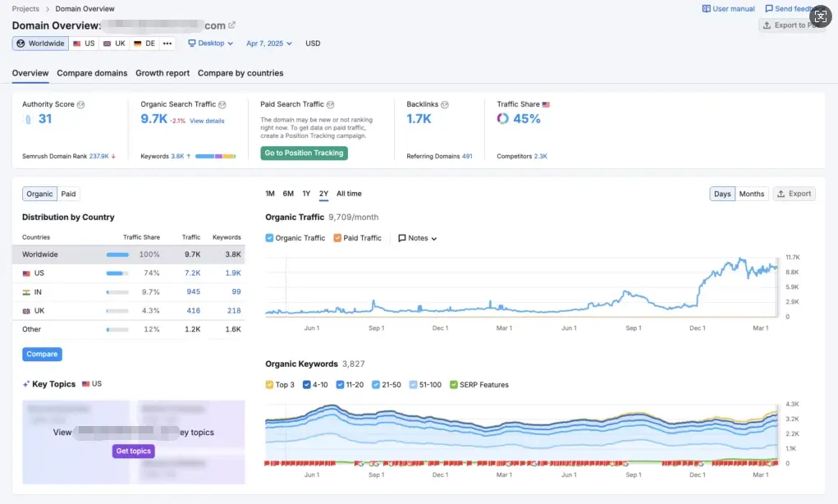Image resolution: width=838 pixels, height=504 pixels.
Task: Open the Apr 7, 2025 date dropdown
Action: 268,44
